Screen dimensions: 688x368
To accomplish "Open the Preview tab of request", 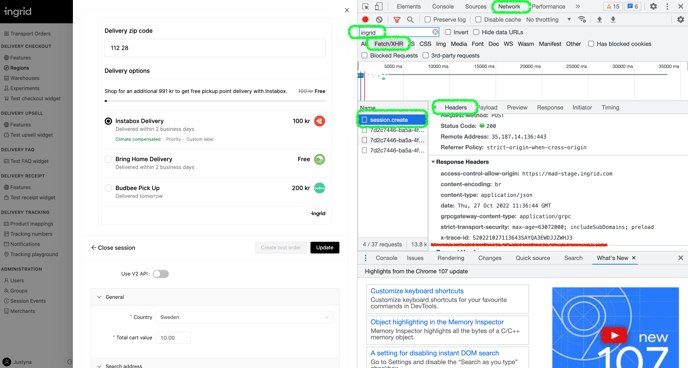I will [517, 107].
